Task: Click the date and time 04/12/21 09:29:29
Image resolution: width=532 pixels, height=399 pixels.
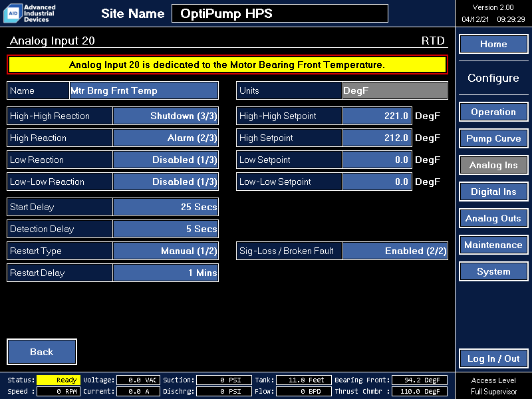Action: pyautogui.click(x=493, y=19)
